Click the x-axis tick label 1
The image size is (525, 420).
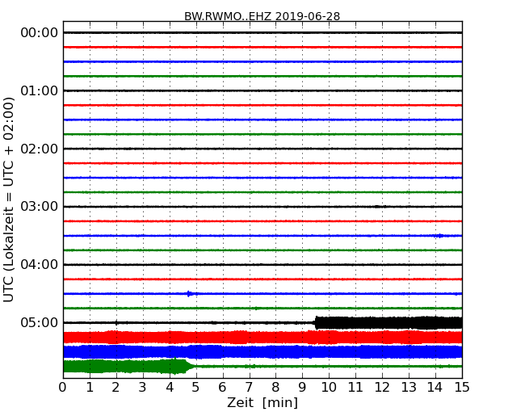(x=90, y=388)
